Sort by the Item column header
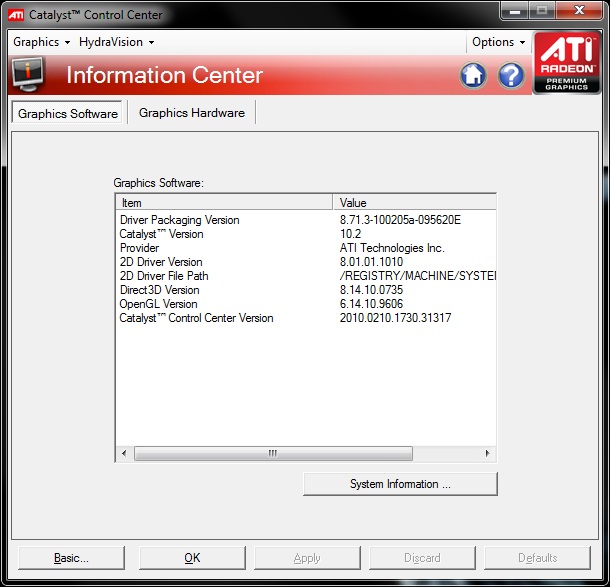This screenshot has height=587, width=610. [x=224, y=202]
